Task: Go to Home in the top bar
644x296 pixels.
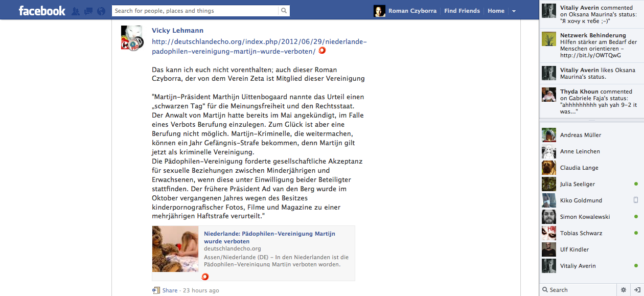Action: (x=496, y=11)
